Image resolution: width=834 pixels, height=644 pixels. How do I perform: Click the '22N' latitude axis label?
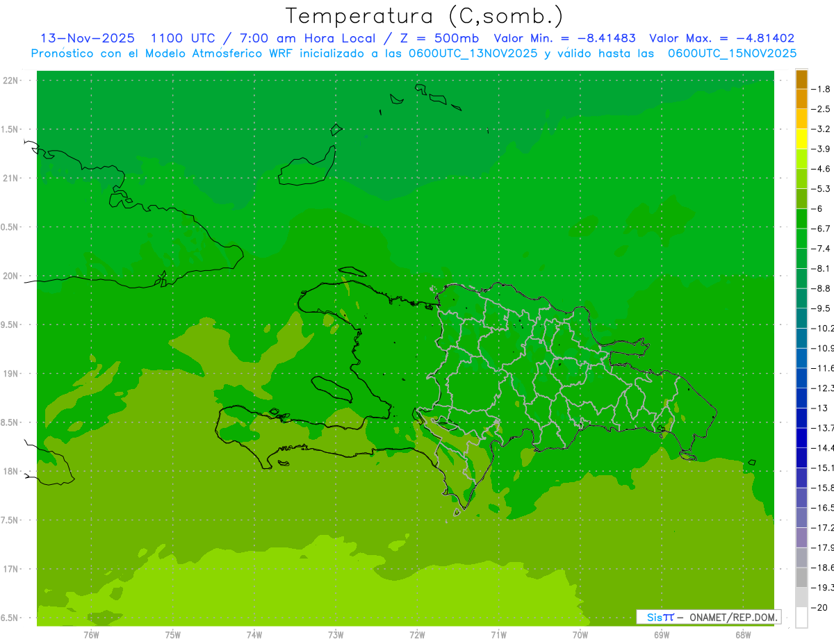pos(10,81)
